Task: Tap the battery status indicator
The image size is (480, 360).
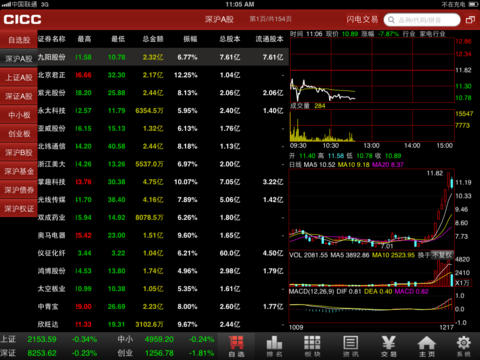Action: coord(474,4)
